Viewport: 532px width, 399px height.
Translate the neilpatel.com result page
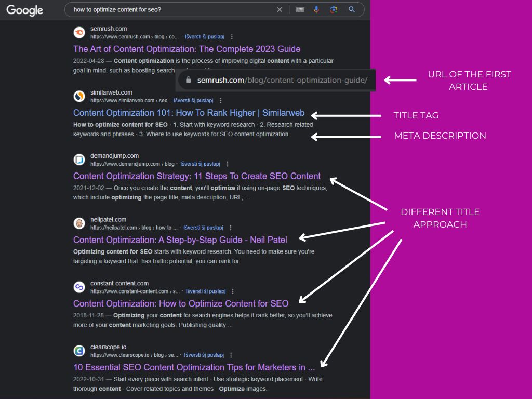(204, 228)
